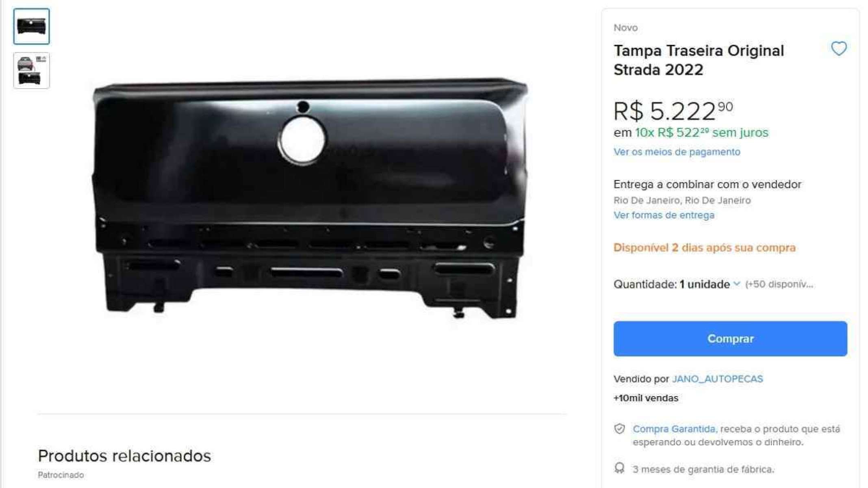Click the Produtos relacionados heading
The width and height of the screenshot is (868, 488).
(124, 456)
